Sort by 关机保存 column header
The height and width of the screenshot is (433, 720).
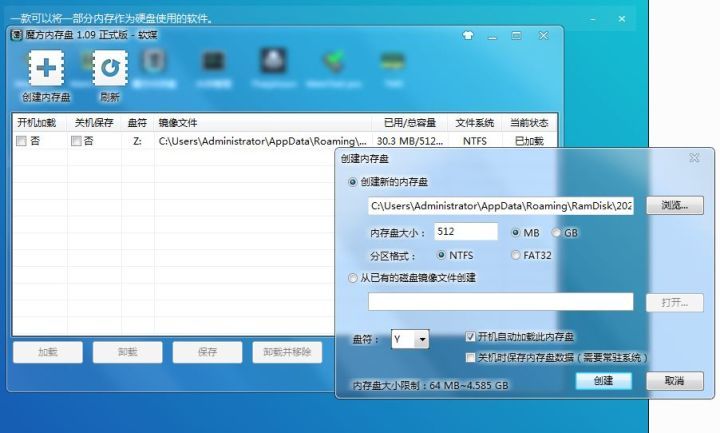(94, 123)
